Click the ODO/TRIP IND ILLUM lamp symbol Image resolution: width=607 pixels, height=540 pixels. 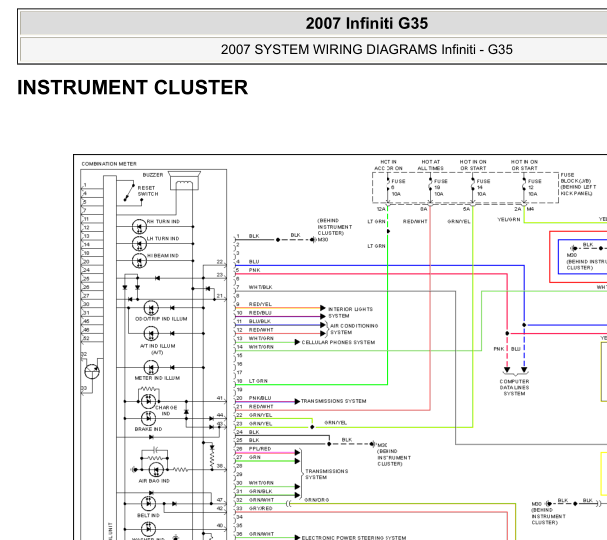151,308
